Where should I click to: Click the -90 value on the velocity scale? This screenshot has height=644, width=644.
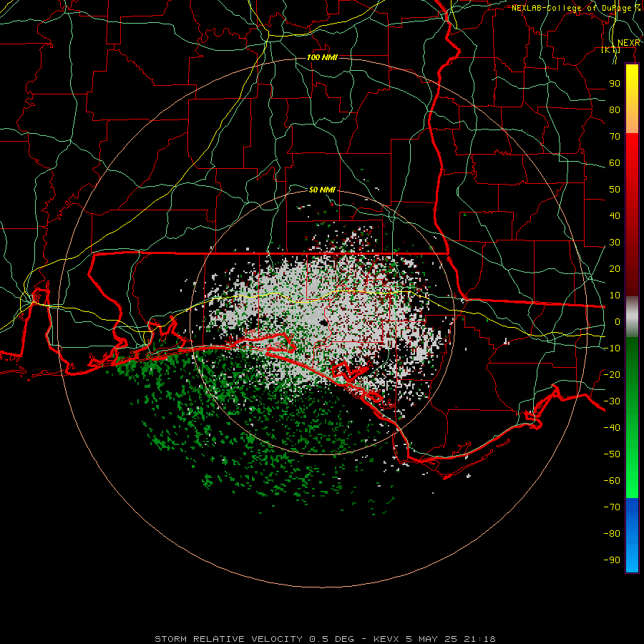(x=612, y=560)
